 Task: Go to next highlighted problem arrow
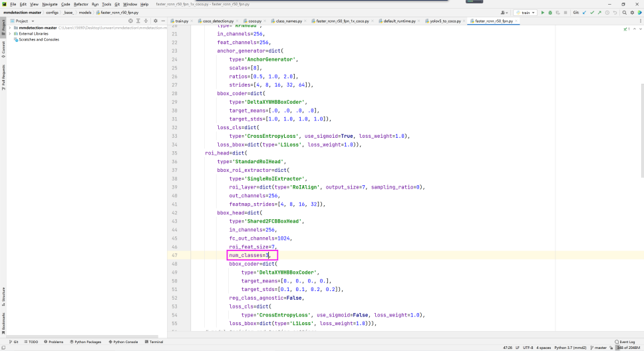click(640, 29)
